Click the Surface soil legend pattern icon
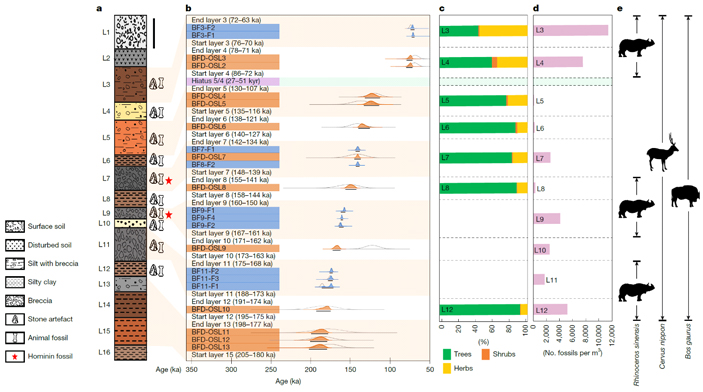703x392 pixels. point(15,226)
